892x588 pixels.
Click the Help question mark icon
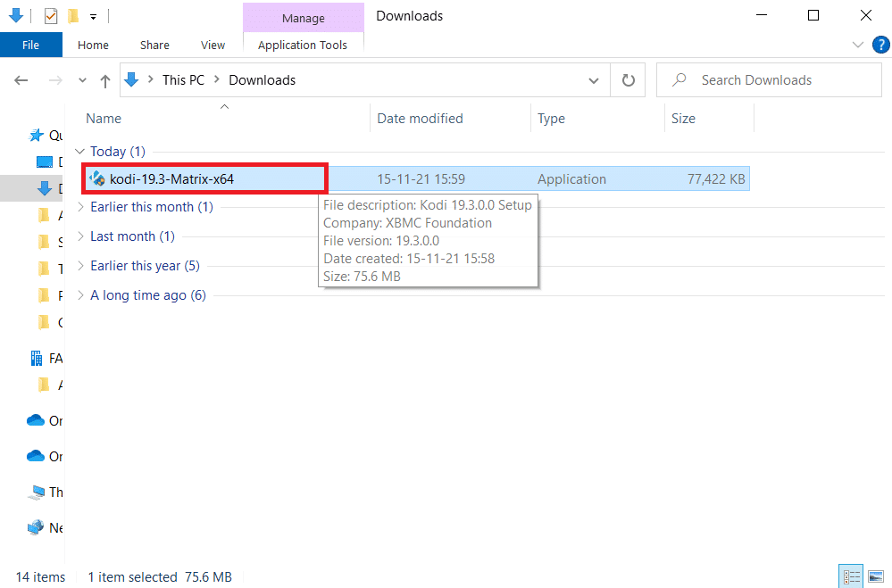coord(880,45)
